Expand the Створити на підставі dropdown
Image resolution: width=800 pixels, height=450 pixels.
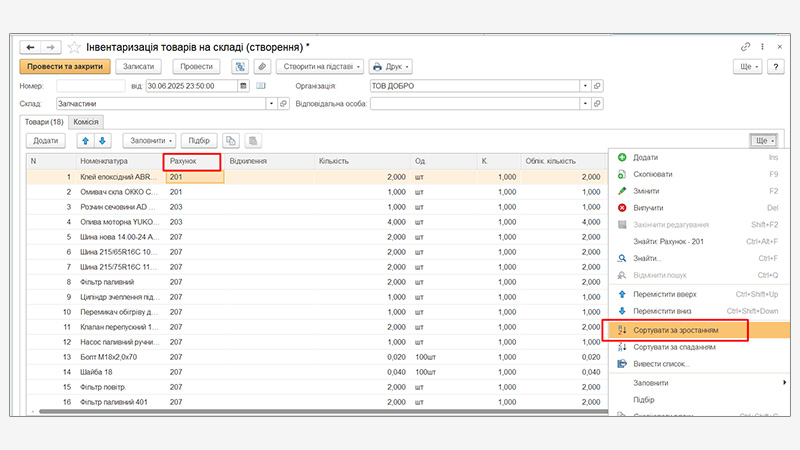[x=319, y=67]
